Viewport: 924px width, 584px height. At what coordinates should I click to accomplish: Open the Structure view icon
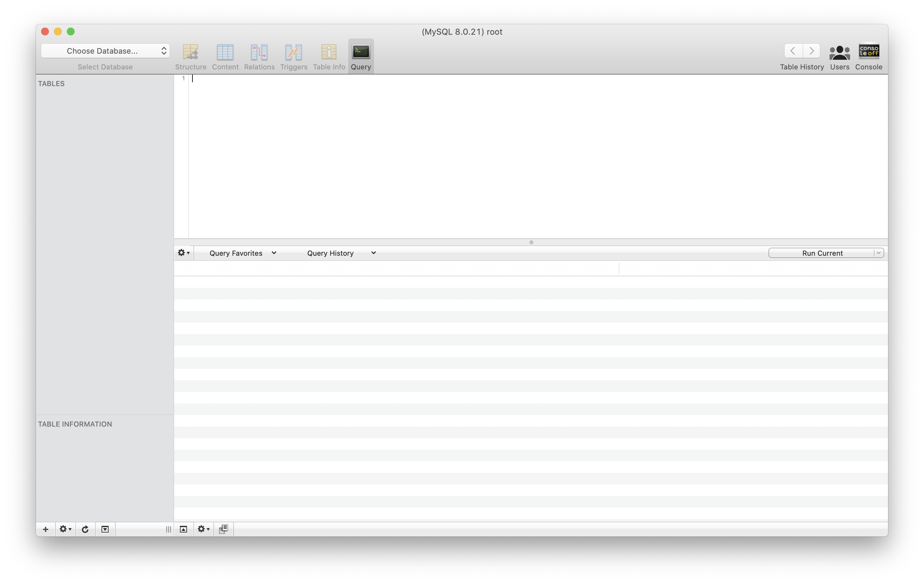tap(190, 52)
